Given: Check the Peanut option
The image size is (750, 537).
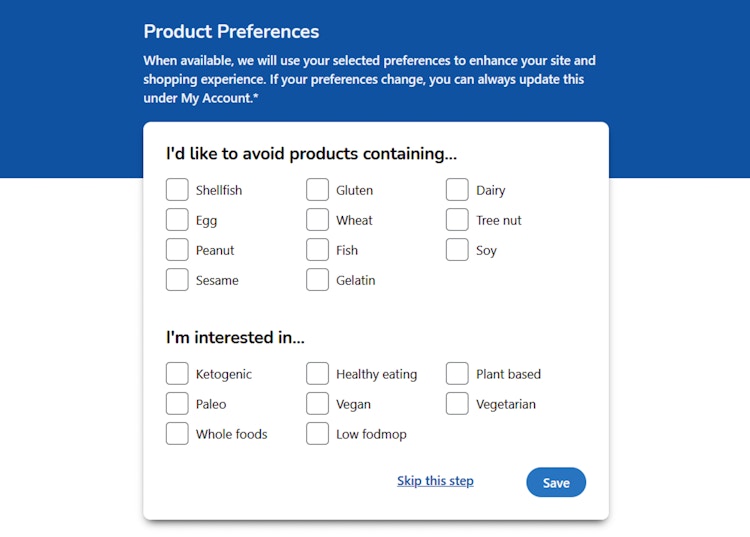Looking at the screenshot, I should point(177,250).
